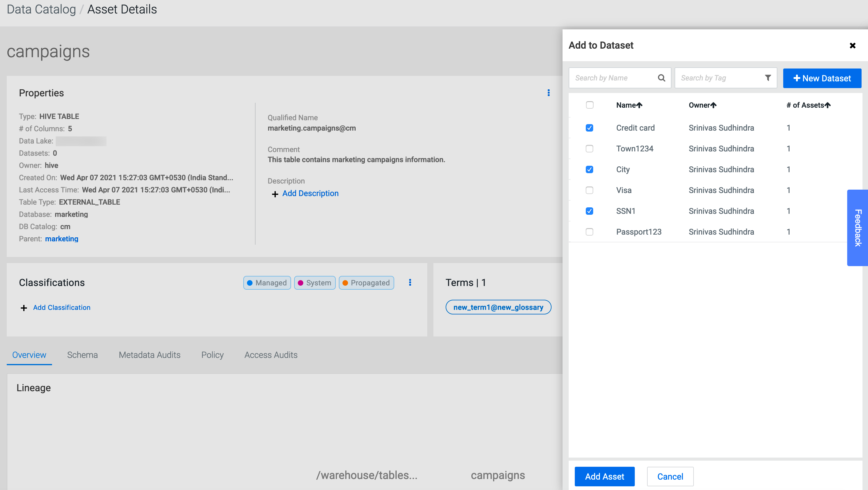Image resolution: width=868 pixels, height=490 pixels.
Task: Open the marketing parent link
Action: 62,239
